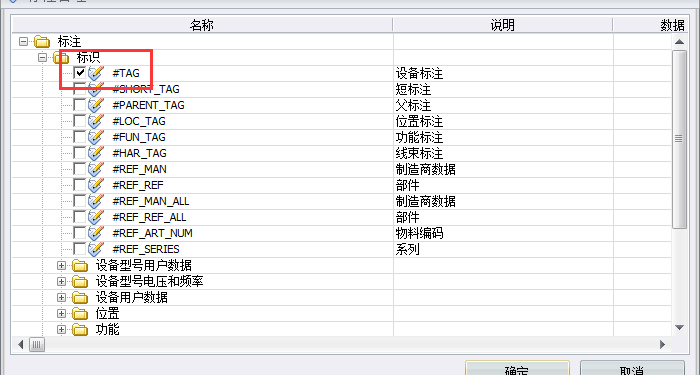
Task: Expand the 设备型号用户数据 folder
Action: (61, 266)
